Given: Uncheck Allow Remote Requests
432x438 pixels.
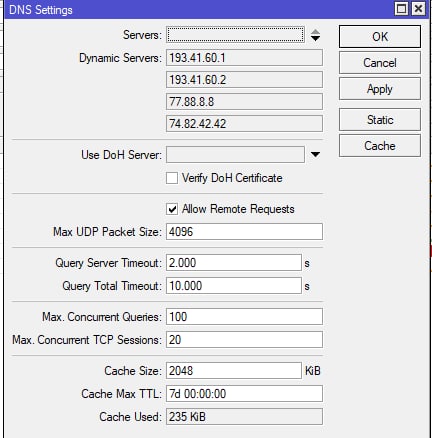Looking at the screenshot, I should (172, 209).
